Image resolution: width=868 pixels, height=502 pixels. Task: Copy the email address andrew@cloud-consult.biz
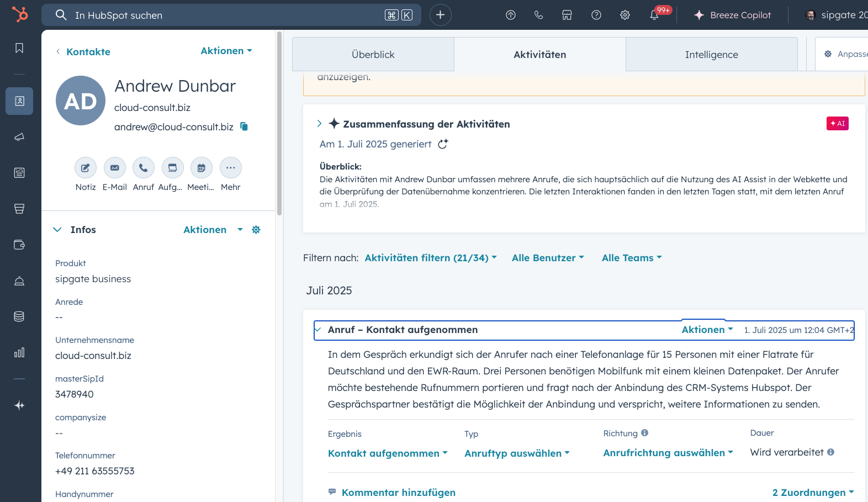[244, 126]
